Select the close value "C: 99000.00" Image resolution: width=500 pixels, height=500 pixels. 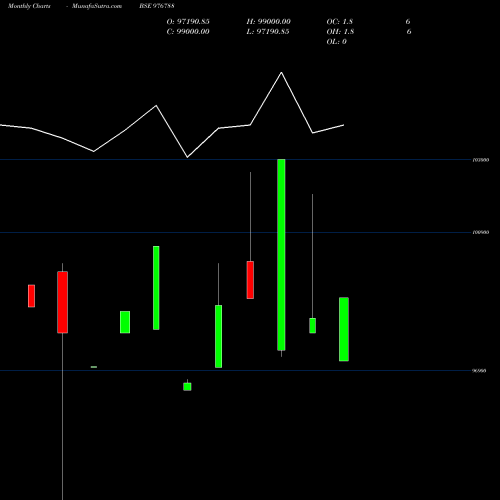188,32
